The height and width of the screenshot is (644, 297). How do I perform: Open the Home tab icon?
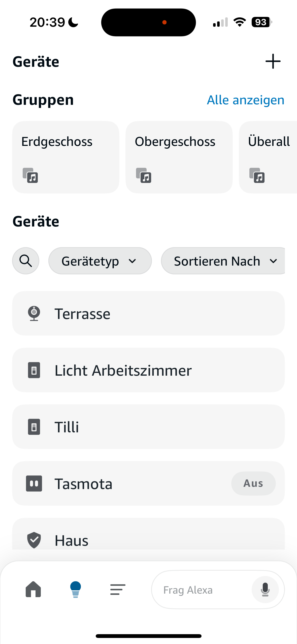[33, 589]
